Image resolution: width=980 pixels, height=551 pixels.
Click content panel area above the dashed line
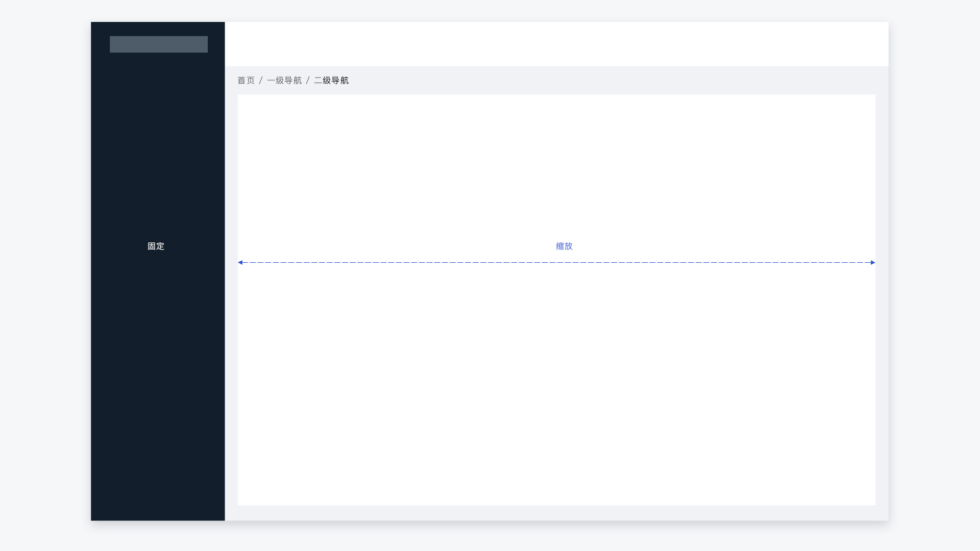[556, 163]
